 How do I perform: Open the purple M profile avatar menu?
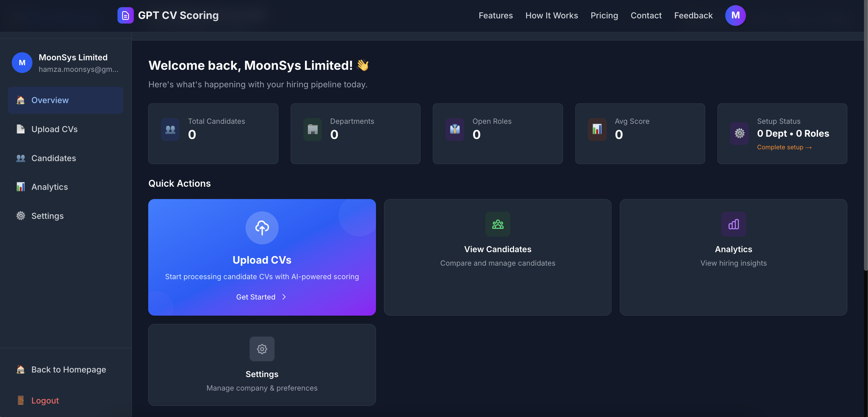tap(735, 16)
